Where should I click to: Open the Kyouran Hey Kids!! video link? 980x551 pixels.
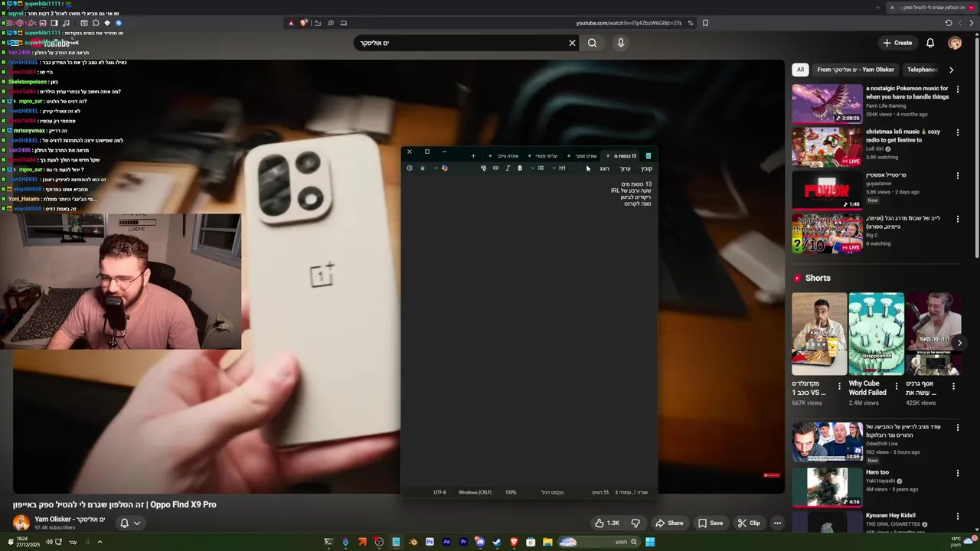click(x=890, y=515)
